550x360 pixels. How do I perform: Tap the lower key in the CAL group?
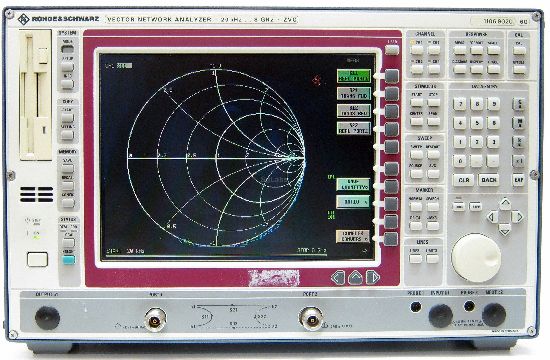click(x=519, y=69)
